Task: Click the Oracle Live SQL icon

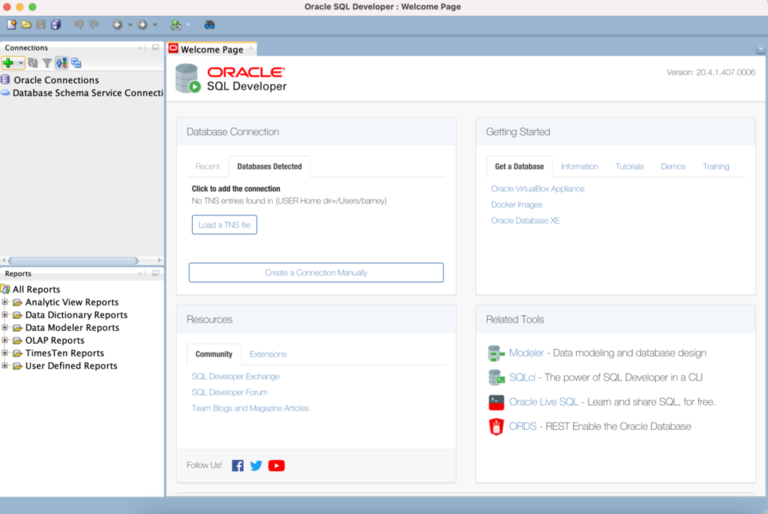Action: tap(496, 402)
